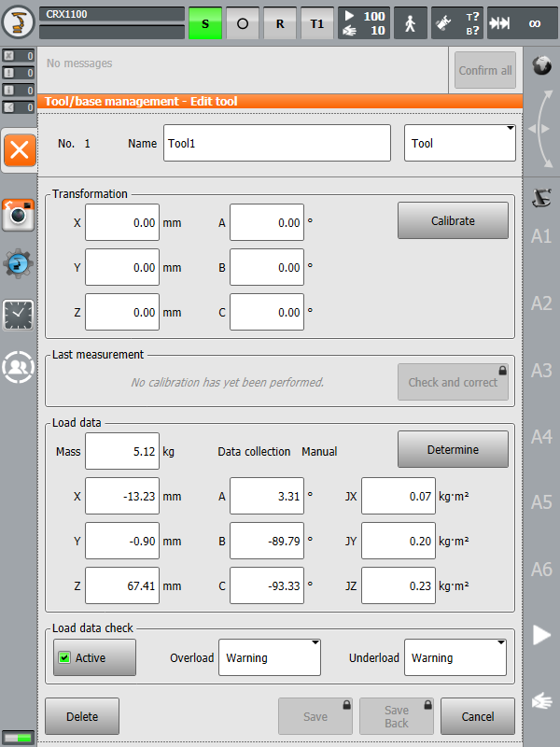The width and height of the screenshot is (560, 747).
Task: Open the robot settings gear icon
Action: [18, 263]
